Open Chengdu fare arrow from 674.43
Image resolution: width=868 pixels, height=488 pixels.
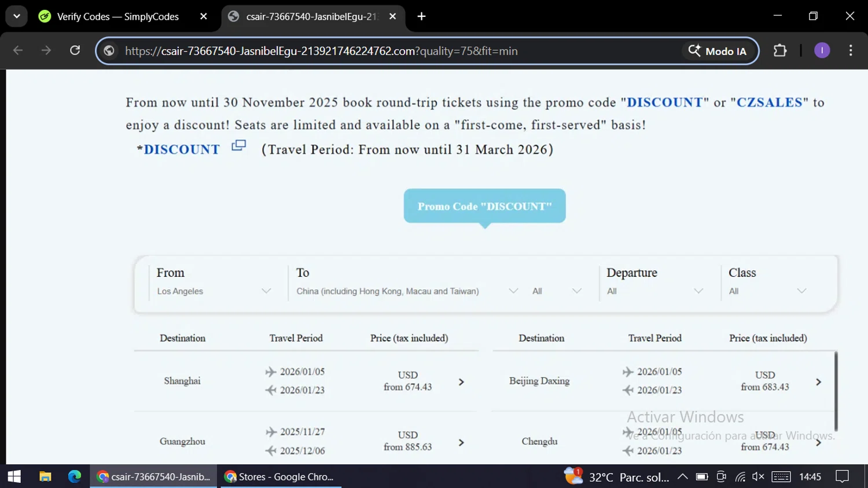click(818, 442)
